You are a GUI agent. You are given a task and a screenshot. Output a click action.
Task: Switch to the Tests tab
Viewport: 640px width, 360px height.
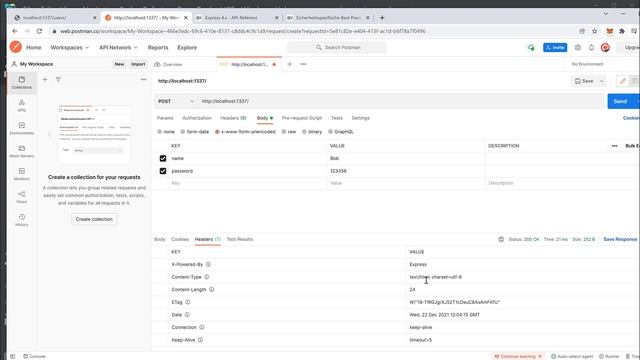[x=337, y=118]
